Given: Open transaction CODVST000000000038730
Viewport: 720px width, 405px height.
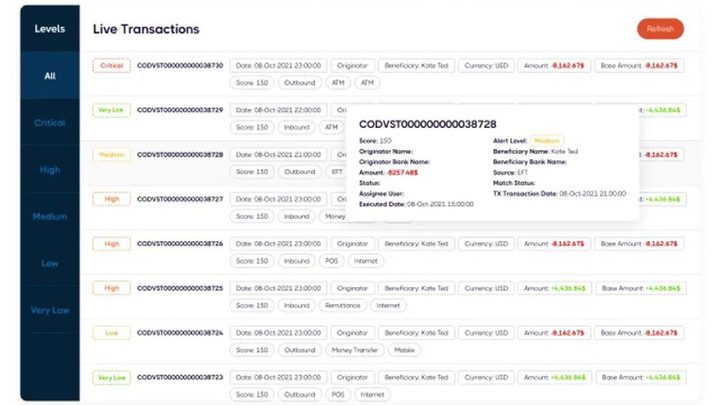Looking at the screenshot, I should pyautogui.click(x=180, y=66).
